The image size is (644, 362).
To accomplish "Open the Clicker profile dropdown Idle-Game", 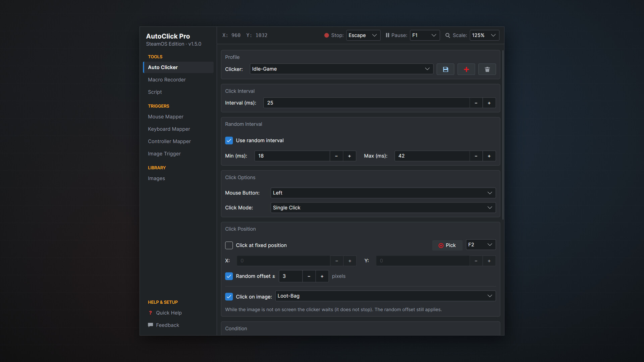I will (x=341, y=69).
